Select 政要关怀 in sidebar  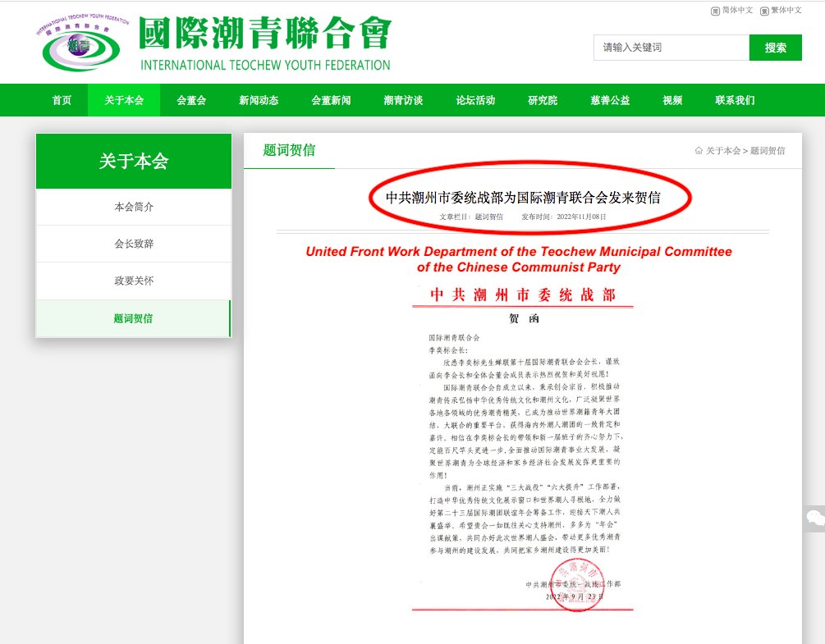point(134,281)
